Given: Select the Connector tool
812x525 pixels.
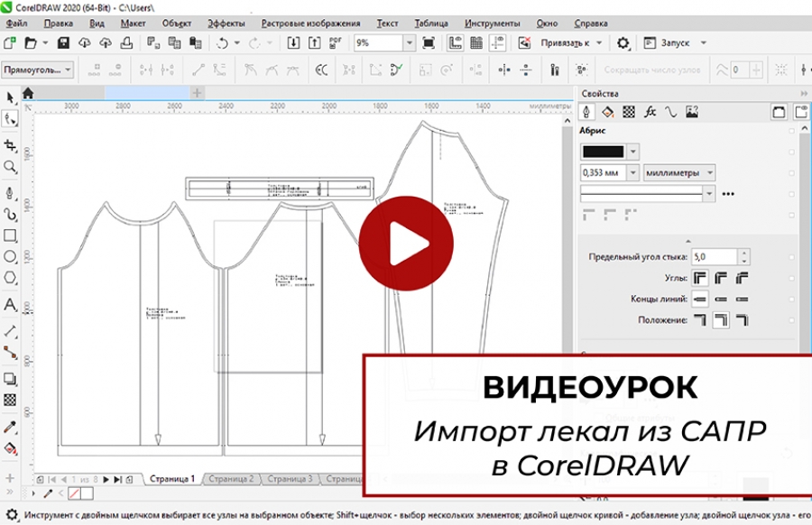Looking at the screenshot, I should pos(10,353).
